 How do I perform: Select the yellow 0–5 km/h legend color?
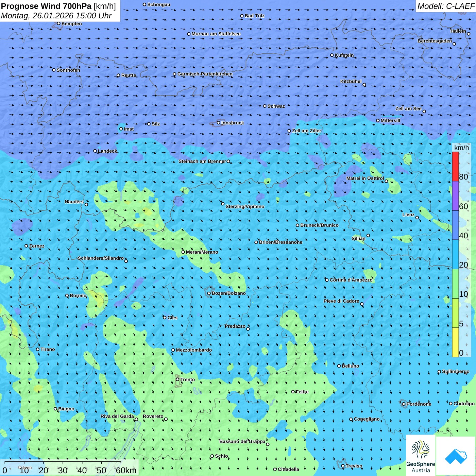point(455,342)
